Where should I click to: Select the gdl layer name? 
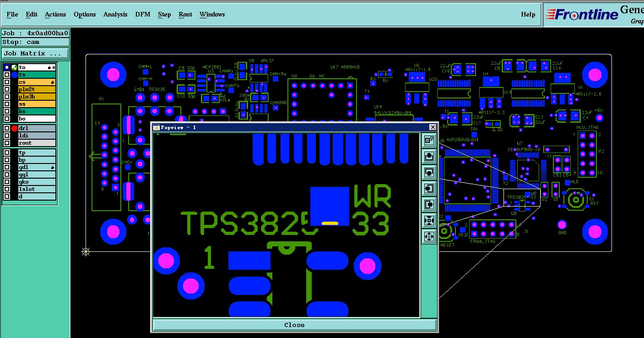point(37,167)
